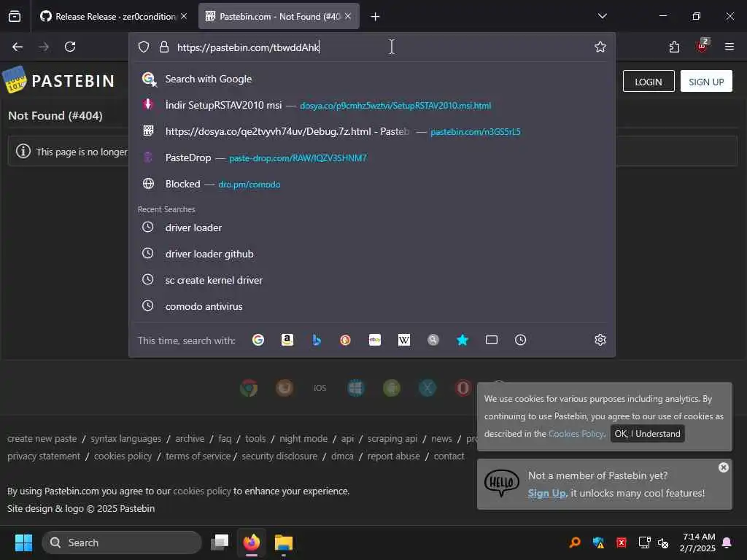Viewport: 747px width, 560px height.
Task: Click the LOGIN button
Action: coord(649,82)
